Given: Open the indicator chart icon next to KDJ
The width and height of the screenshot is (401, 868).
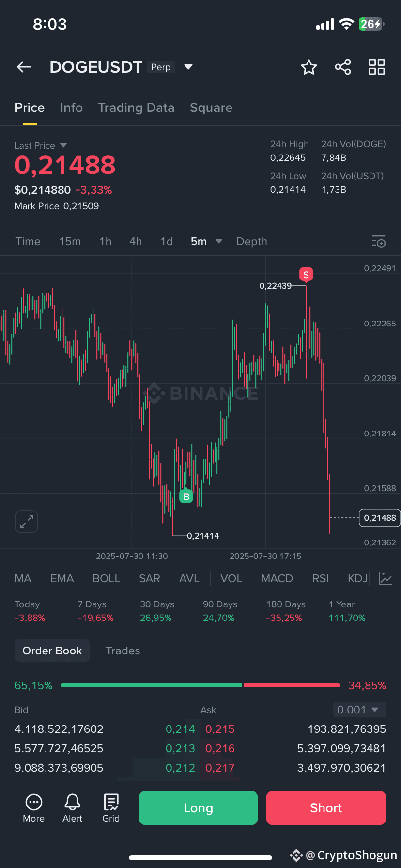Looking at the screenshot, I should click(x=386, y=578).
